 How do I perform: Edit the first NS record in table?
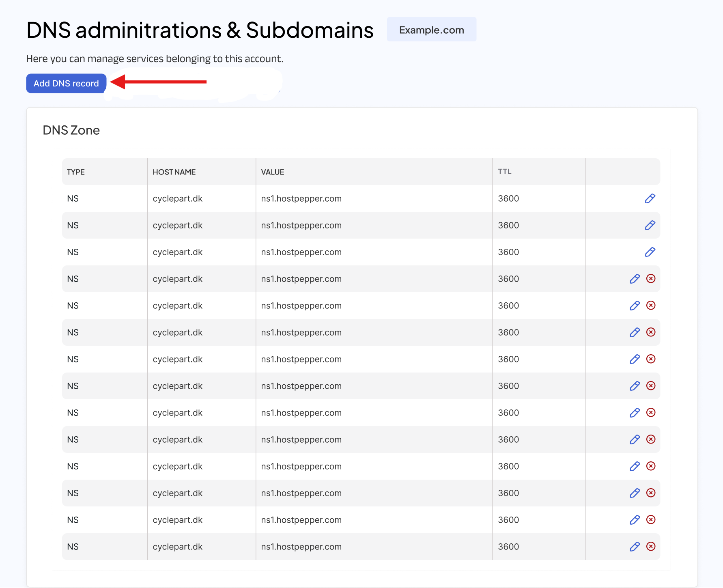pyautogui.click(x=650, y=198)
